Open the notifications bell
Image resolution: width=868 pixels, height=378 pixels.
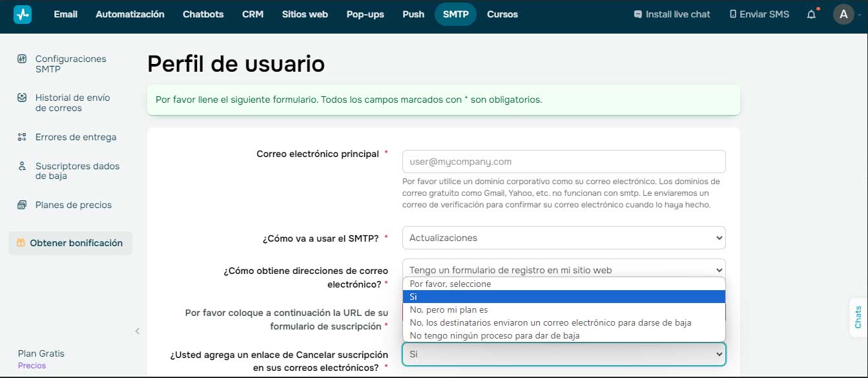point(812,14)
